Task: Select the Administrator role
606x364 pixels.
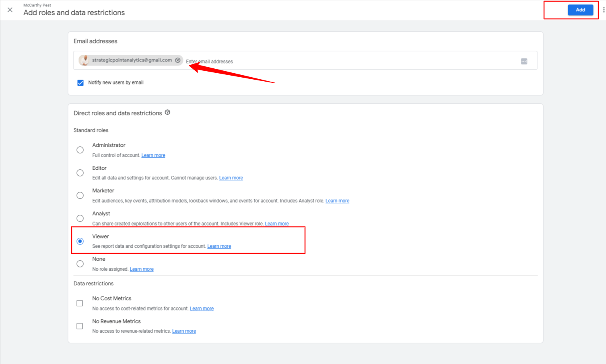Action: tap(80, 150)
